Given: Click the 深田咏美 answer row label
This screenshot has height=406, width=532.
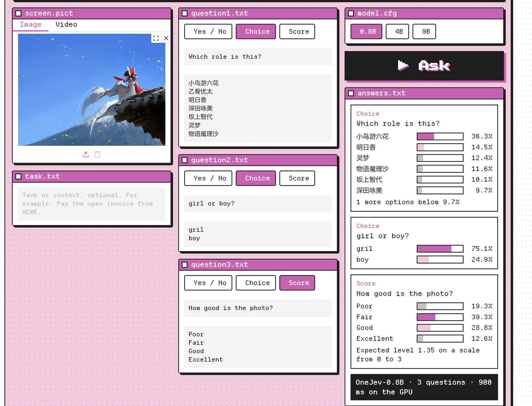Looking at the screenshot, I should pos(369,190).
